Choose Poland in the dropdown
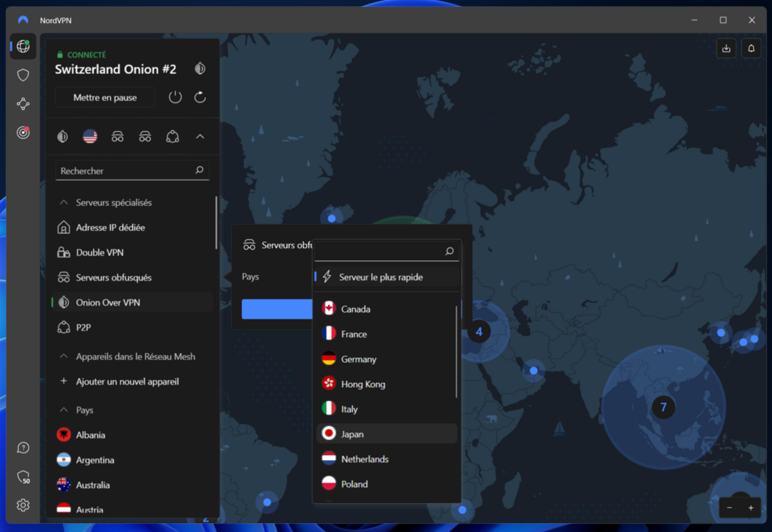Screen dimensions: 772x532 (387, 484)
